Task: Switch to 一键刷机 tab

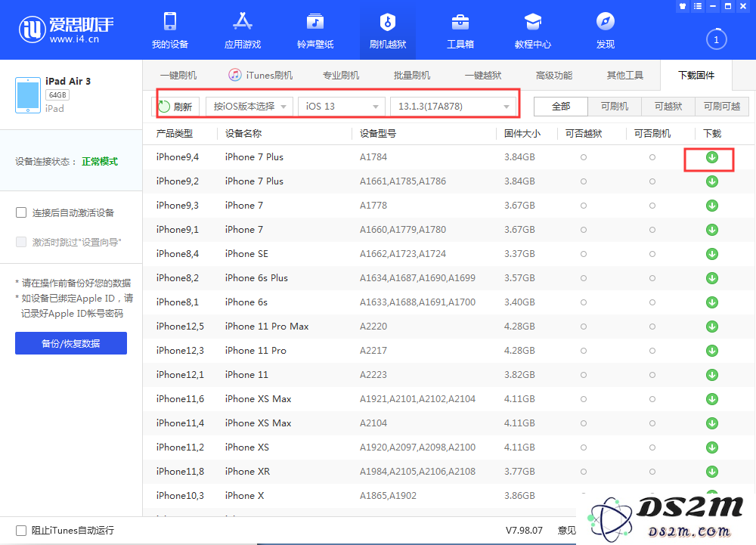Action: pos(178,75)
